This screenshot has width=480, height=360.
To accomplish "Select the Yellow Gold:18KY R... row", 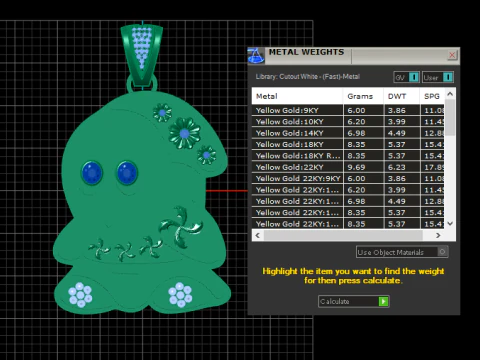I will pos(348,156).
